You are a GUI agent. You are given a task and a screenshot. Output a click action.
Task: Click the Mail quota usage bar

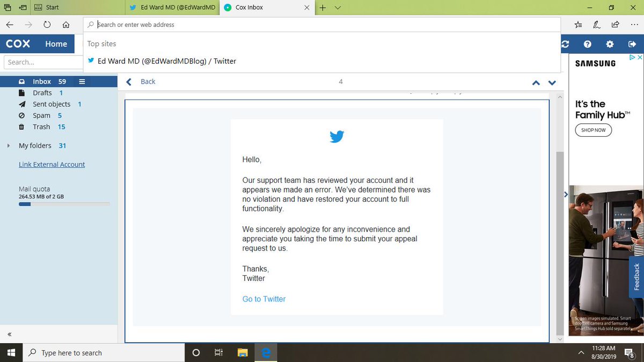coord(64,204)
